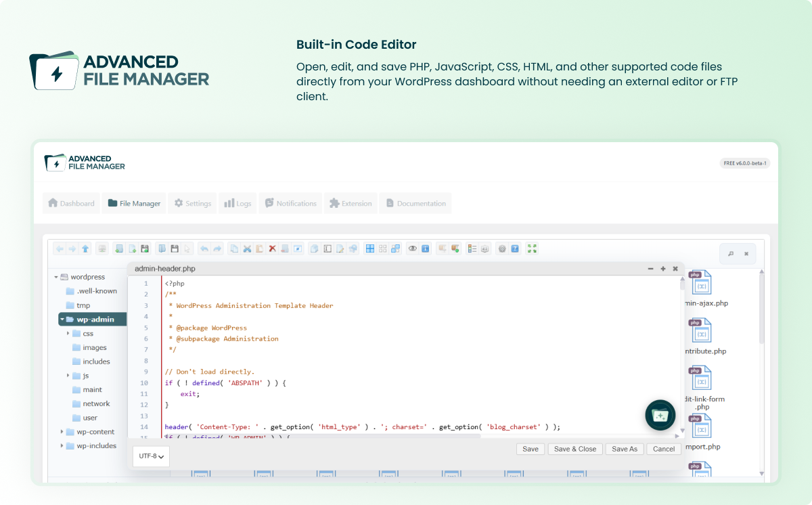The image size is (812, 505).
Task: Select the network folder in tree
Action: coord(91,403)
